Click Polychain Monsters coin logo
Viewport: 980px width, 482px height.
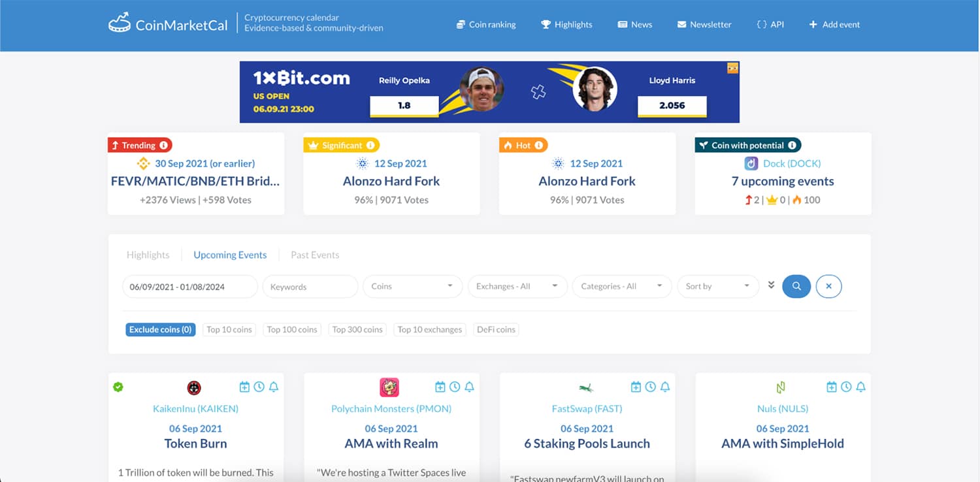(389, 387)
